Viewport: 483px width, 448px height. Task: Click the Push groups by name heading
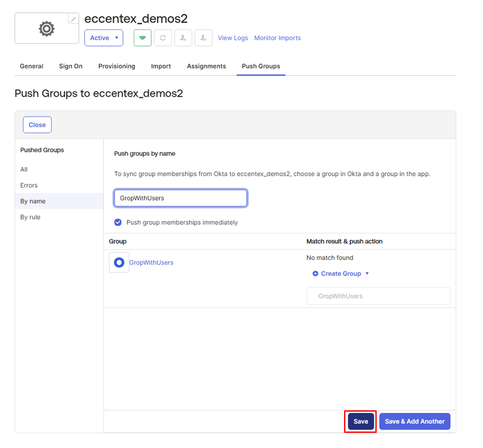point(145,153)
